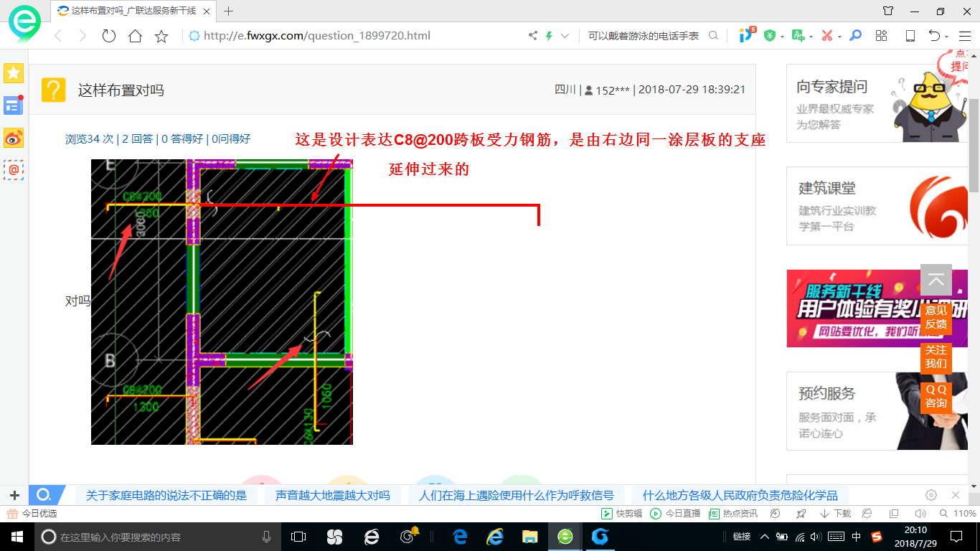The height and width of the screenshot is (551, 980).
Task: Open news item 人们在海上遇险使用什么作为呼救信号
Action: pyautogui.click(x=517, y=495)
